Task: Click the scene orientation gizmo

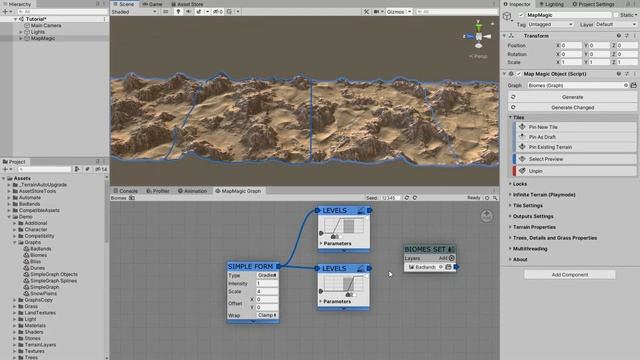Action: 478,36
